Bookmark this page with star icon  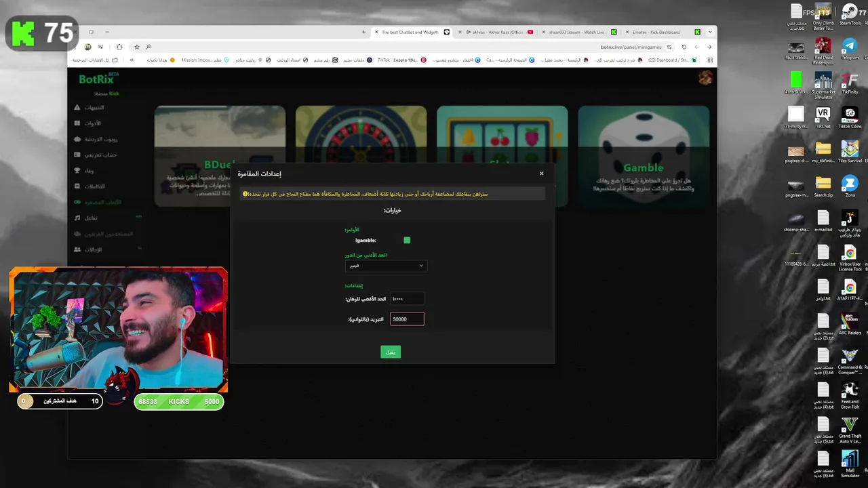pyautogui.click(x=137, y=47)
